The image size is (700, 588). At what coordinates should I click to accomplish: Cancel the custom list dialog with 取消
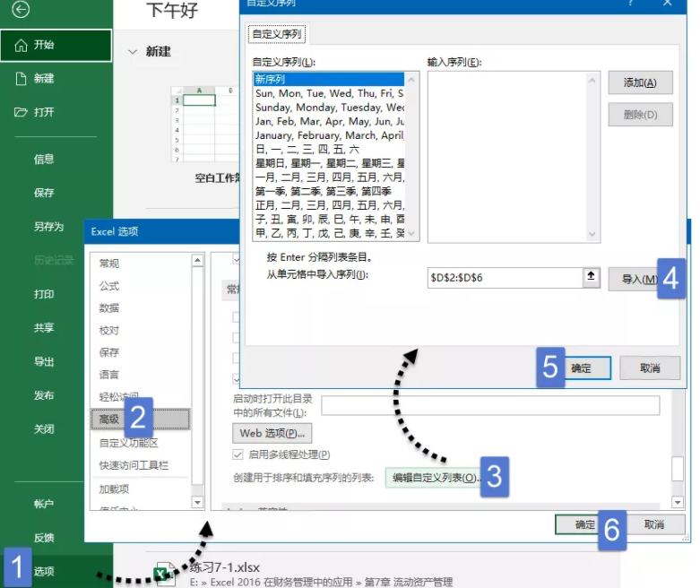click(x=650, y=368)
